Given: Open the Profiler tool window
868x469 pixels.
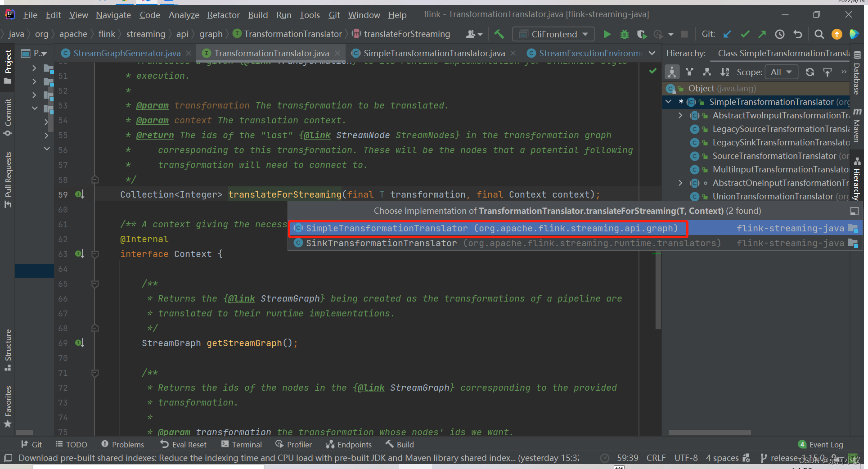Looking at the screenshot, I should [293, 444].
